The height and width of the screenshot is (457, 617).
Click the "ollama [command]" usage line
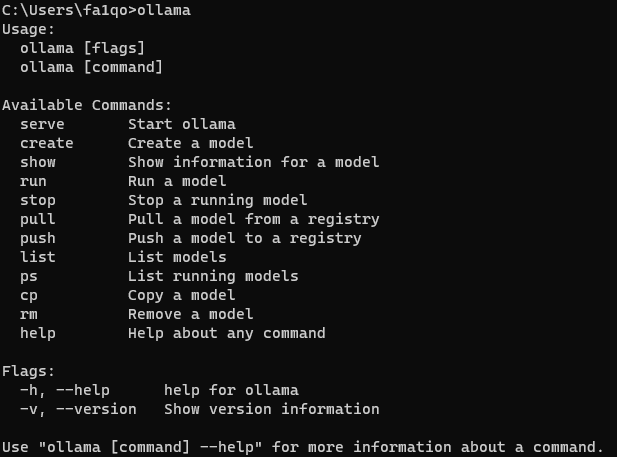tap(91, 67)
